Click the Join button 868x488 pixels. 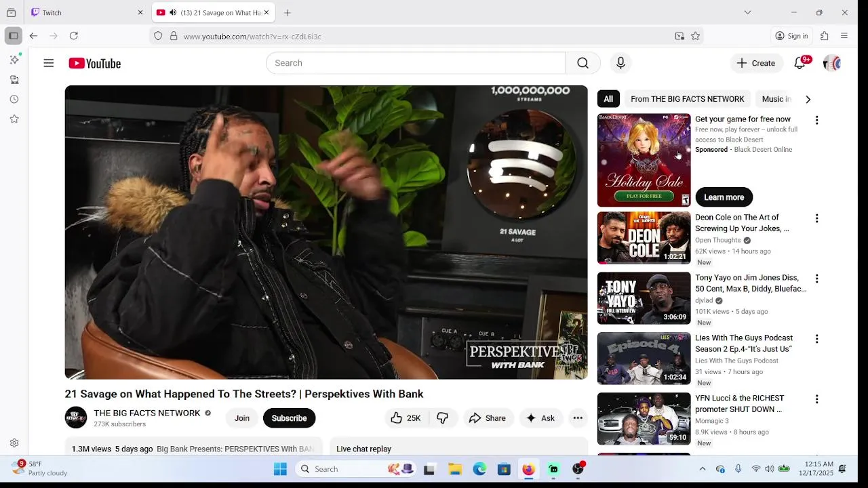pos(242,418)
